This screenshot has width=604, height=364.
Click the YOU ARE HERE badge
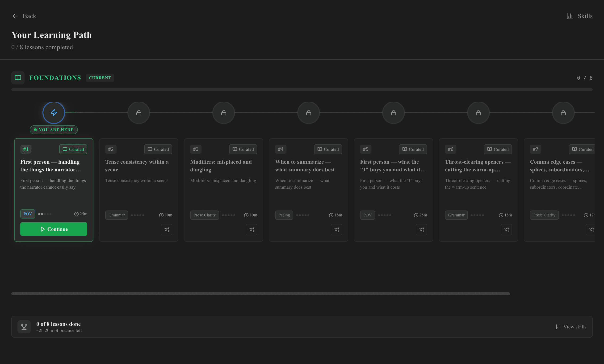coord(54,130)
